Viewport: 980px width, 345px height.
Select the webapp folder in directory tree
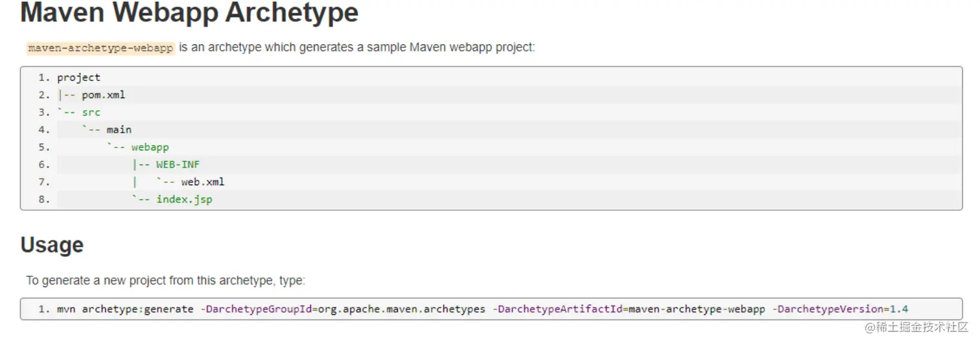click(x=150, y=147)
